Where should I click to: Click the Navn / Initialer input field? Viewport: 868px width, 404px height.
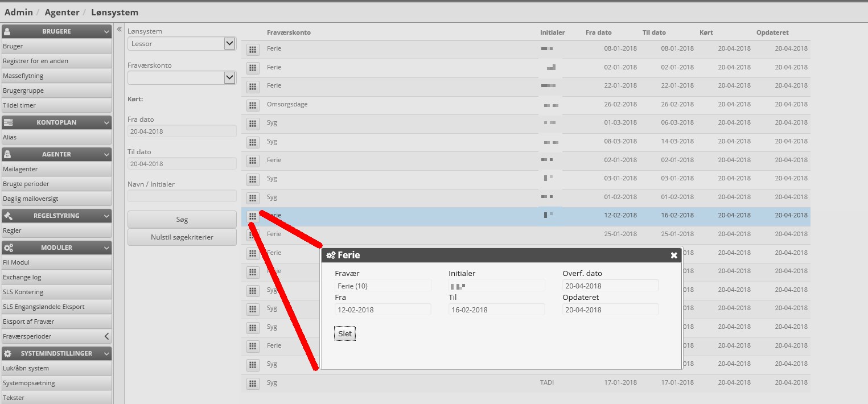[x=182, y=196]
